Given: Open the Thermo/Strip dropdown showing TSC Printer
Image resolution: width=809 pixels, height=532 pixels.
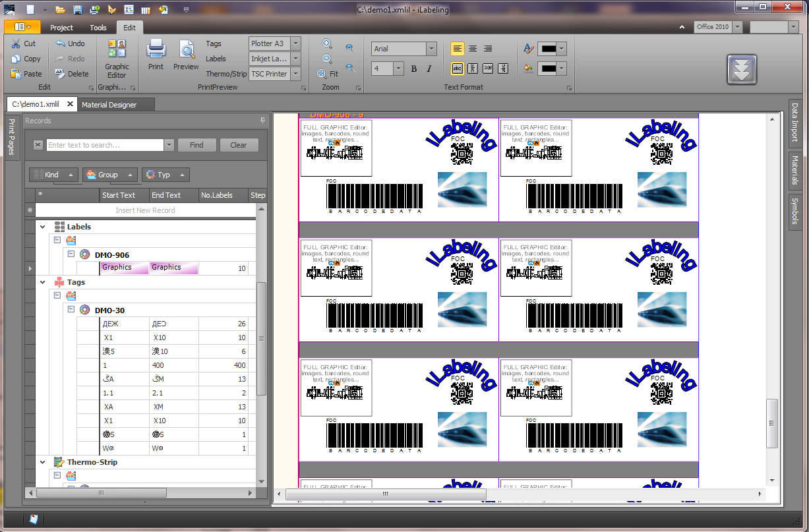Looking at the screenshot, I should tap(295, 74).
